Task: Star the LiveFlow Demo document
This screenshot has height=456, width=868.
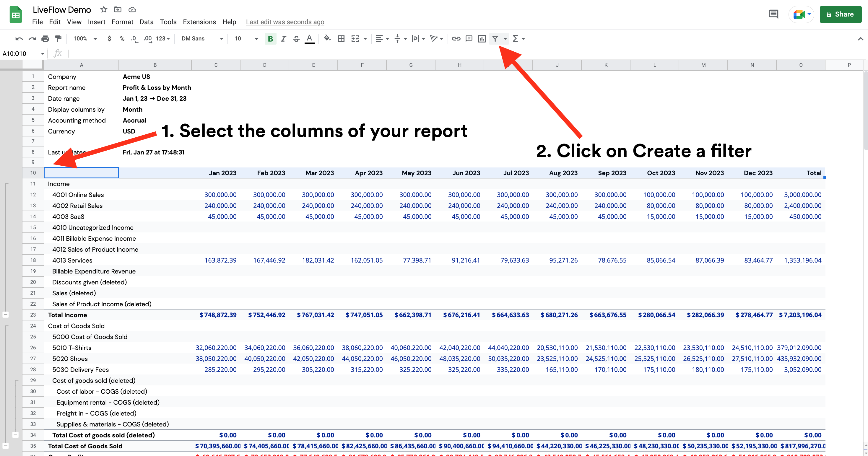Action: 104,9
